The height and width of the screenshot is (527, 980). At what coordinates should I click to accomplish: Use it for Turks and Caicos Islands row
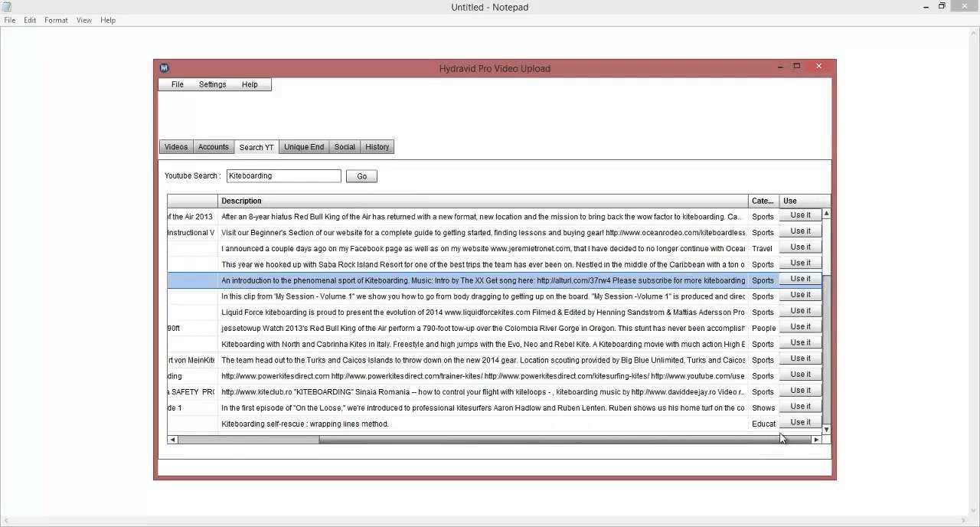[800, 358]
